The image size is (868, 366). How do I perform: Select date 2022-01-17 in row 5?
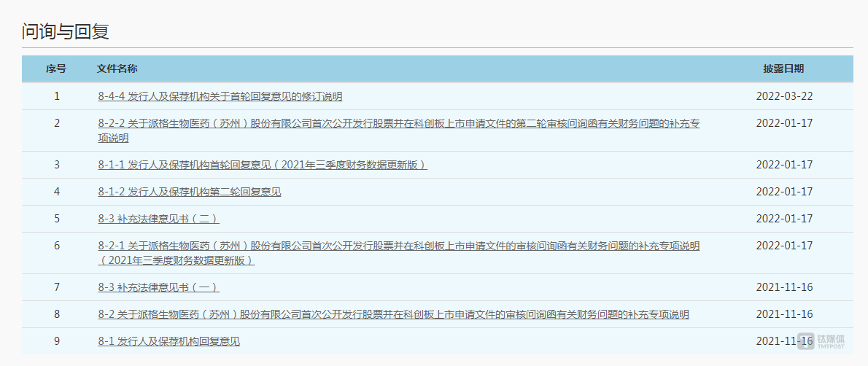[x=784, y=219]
